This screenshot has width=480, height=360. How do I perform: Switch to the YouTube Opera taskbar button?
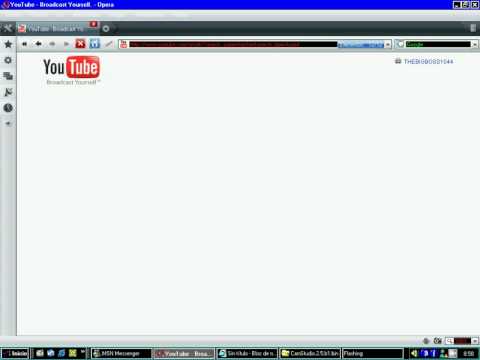point(184,353)
